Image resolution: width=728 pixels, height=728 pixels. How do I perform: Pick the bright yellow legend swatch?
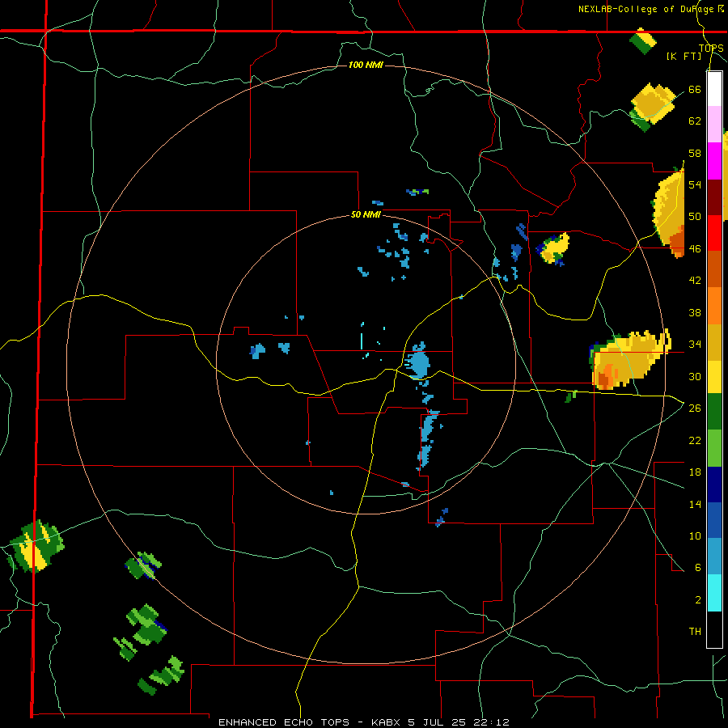pos(714,376)
